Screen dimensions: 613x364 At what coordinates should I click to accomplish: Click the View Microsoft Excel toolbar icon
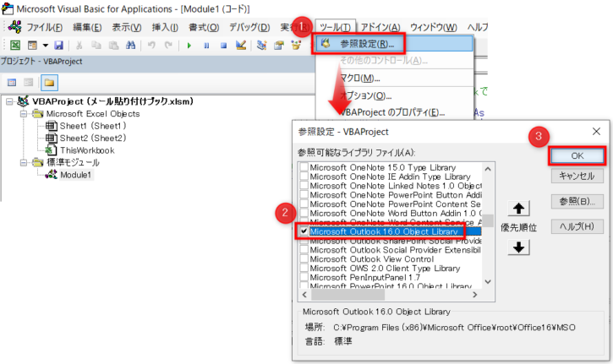[x=15, y=45]
